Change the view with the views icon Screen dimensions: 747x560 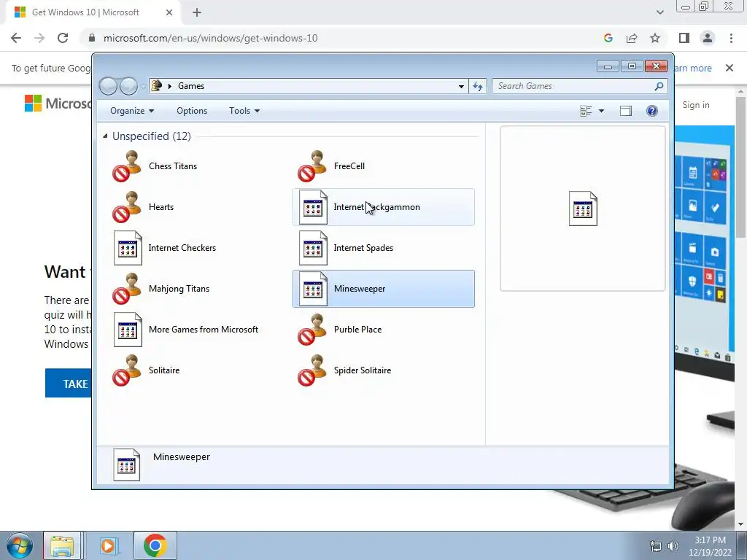586,111
